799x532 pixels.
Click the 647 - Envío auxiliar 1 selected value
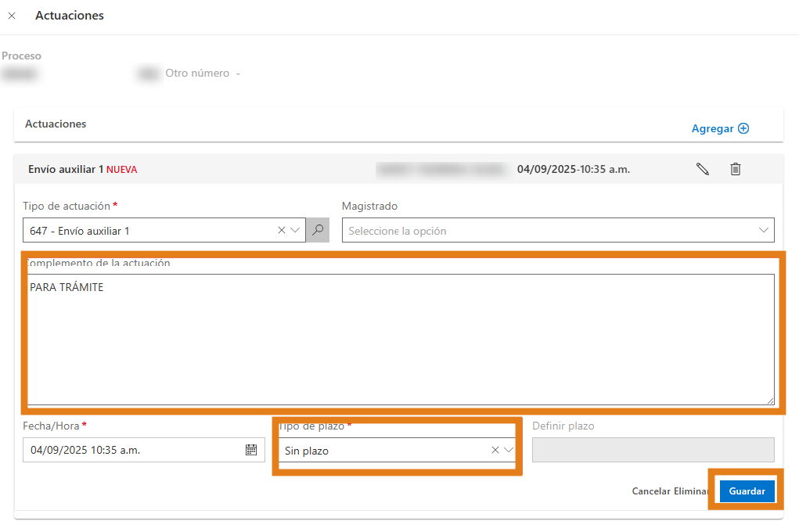click(149, 231)
